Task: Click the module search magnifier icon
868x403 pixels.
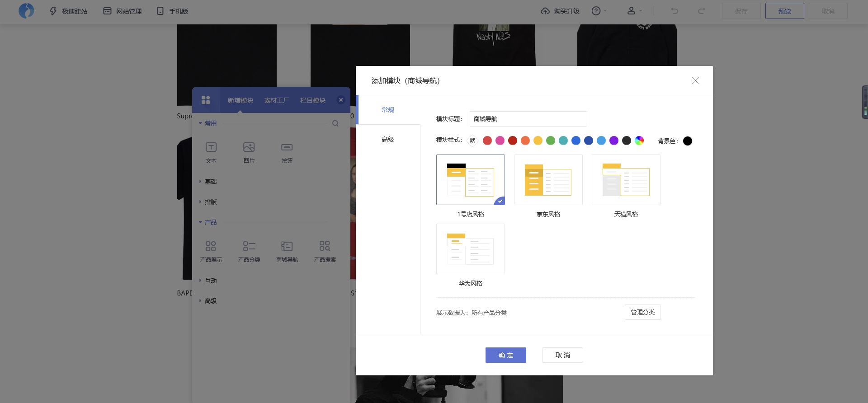Action: (335, 123)
